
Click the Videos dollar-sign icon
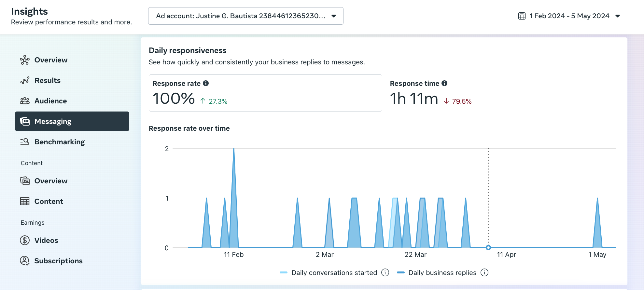[25, 240]
